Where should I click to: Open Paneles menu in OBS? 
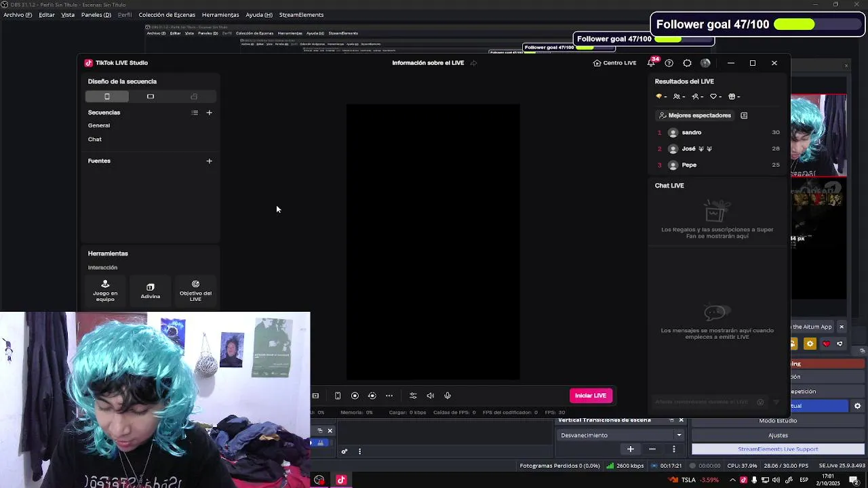[96, 15]
